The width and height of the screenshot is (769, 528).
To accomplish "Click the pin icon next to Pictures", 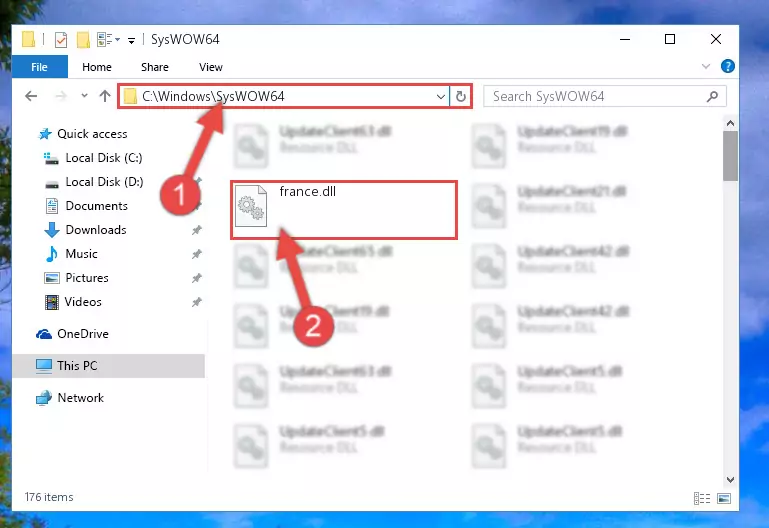I will [197, 278].
